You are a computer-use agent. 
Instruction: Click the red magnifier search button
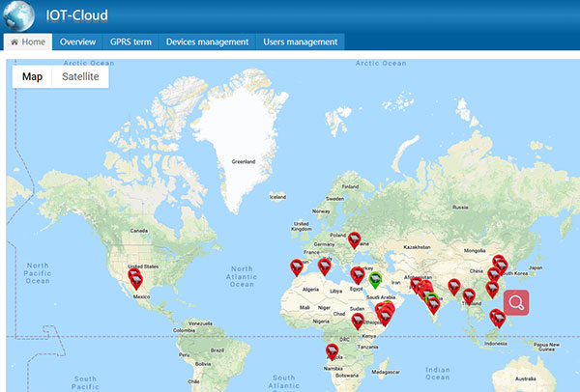pos(516,302)
